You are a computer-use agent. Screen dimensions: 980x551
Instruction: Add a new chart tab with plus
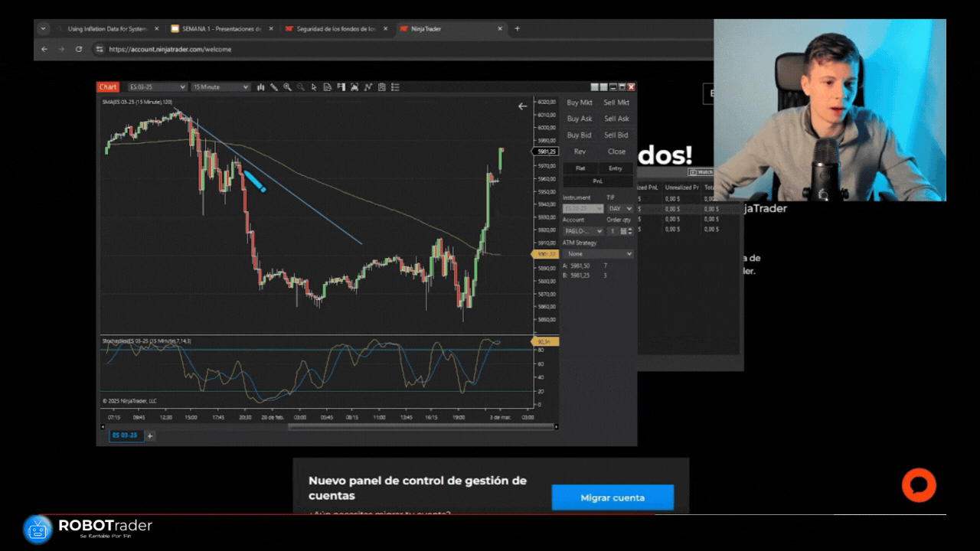(150, 435)
